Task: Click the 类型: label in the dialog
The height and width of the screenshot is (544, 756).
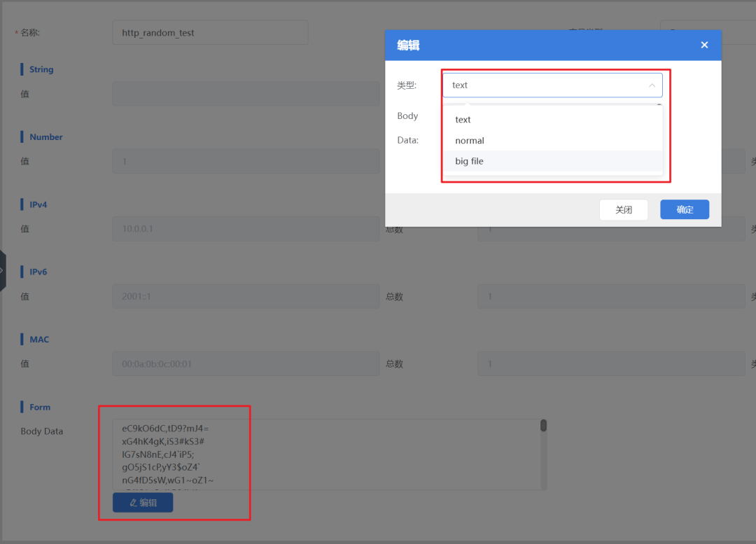Action: pos(407,85)
